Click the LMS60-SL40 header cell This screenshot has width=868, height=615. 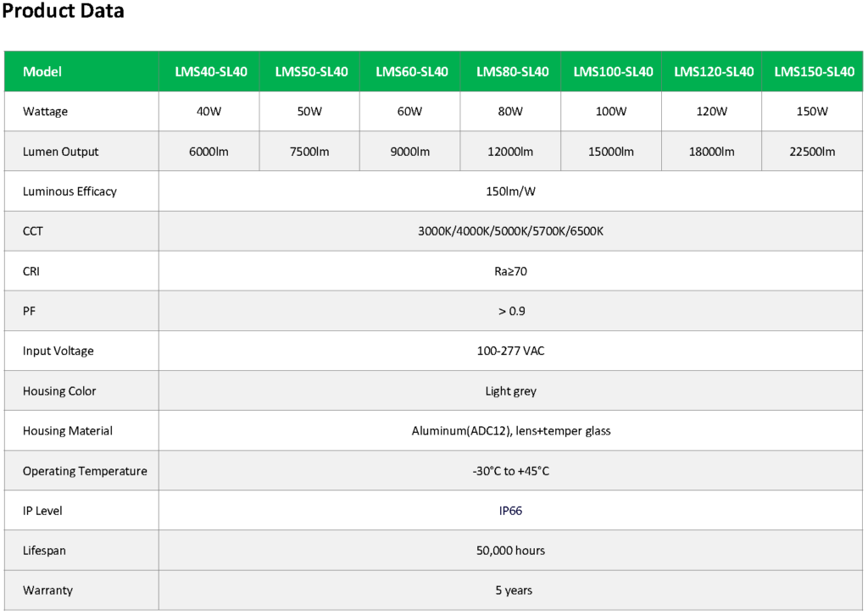tap(411, 72)
